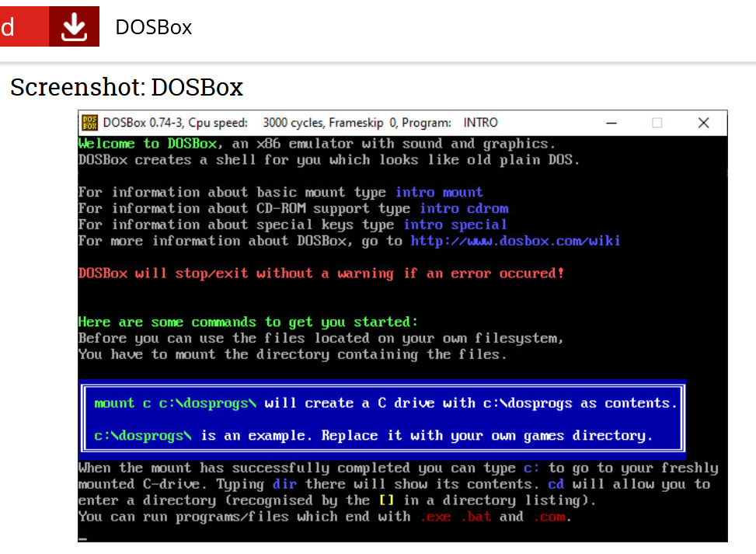Click the DOSBox title next to the download icon
Screen dimensions: 756x554
coord(153,27)
